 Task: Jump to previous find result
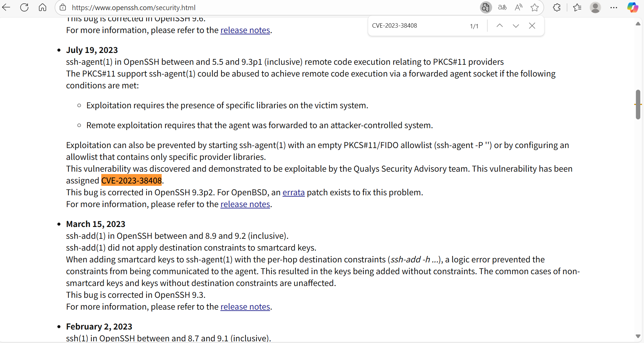pos(500,26)
